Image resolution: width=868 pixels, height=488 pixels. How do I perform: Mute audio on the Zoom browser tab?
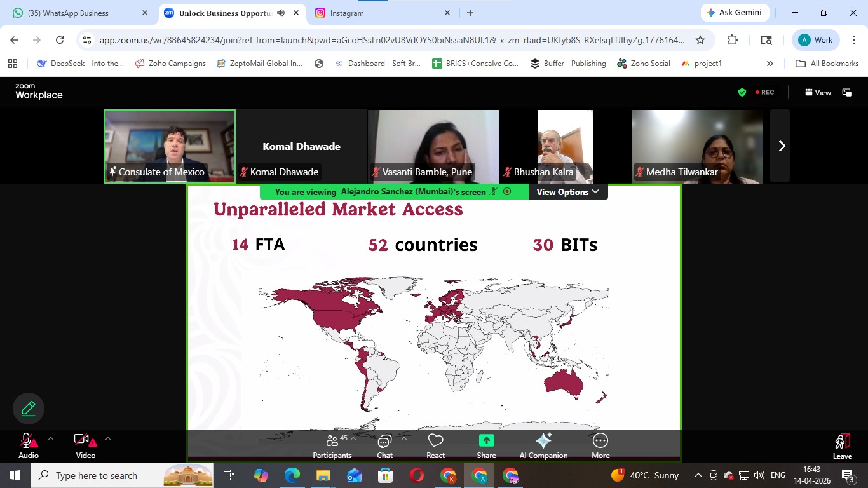280,12
